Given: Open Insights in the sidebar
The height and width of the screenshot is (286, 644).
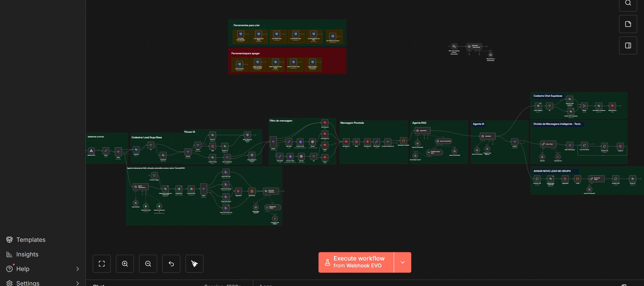Looking at the screenshot, I should (x=27, y=254).
